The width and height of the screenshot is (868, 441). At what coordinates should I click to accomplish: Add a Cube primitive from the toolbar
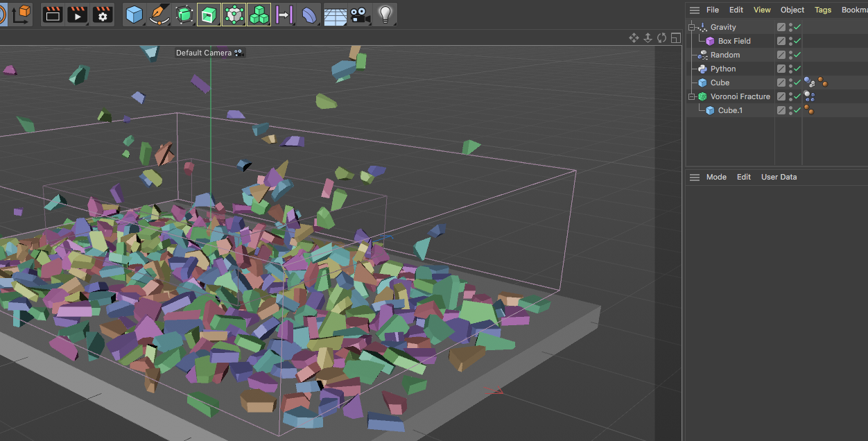pos(134,14)
